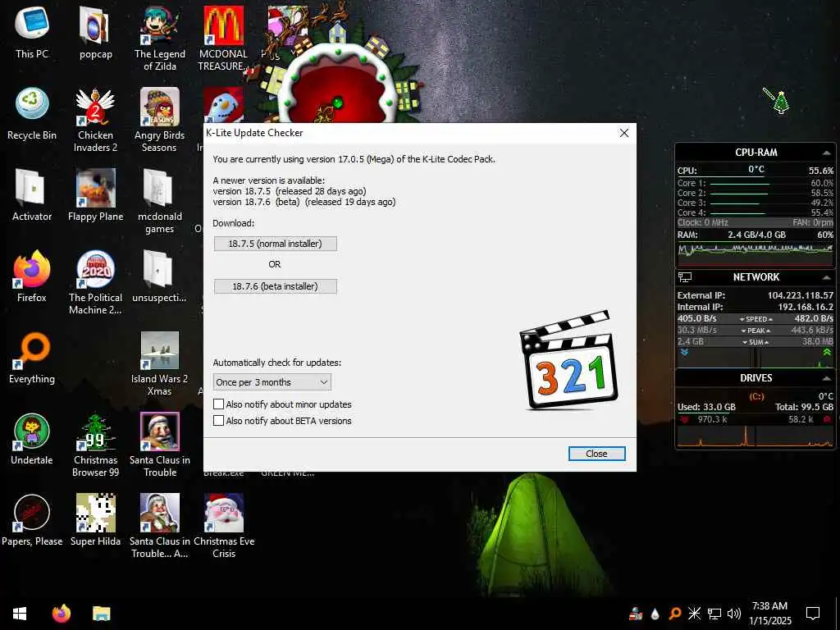This screenshot has height=630, width=840.
Task: Click the Close button in update checker
Action: point(597,454)
